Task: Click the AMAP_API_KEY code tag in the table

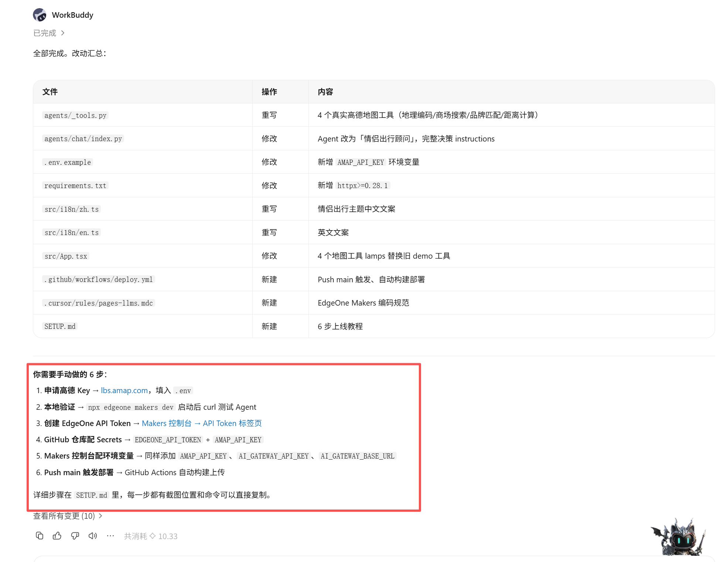Action: pyautogui.click(x=360, y=162)
